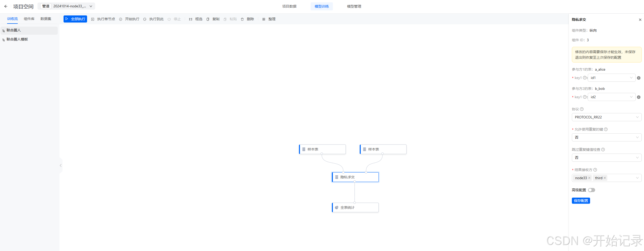Image resolution: width=644 pixels, height=251 pixels.
Task: Remove node33 tag from 结果接收方
Action: click(589, 178)
